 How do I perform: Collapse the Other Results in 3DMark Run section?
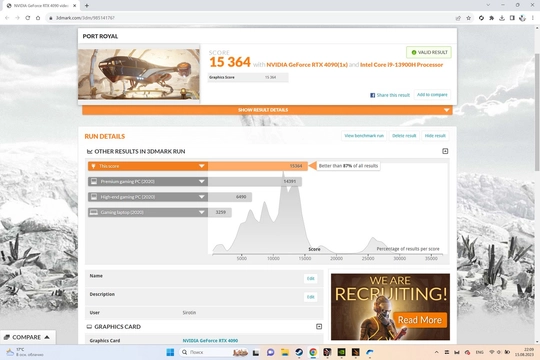(445, 151)
